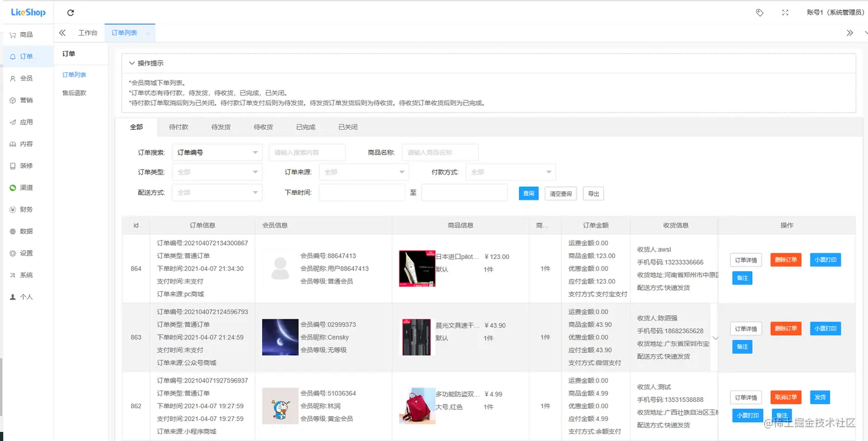Viewport: 868px width, 441px height.
Task: Switch to the 工作台 tab
Action: [88, 33]
